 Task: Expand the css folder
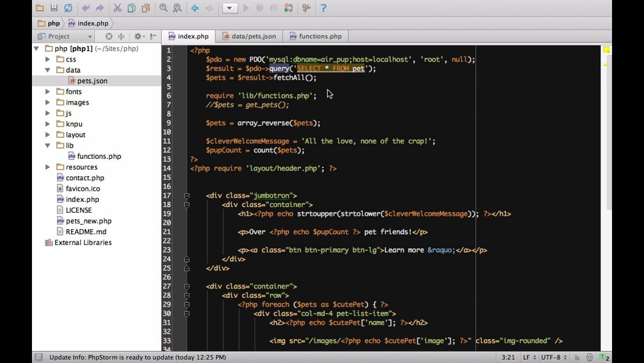coord(48,59)
